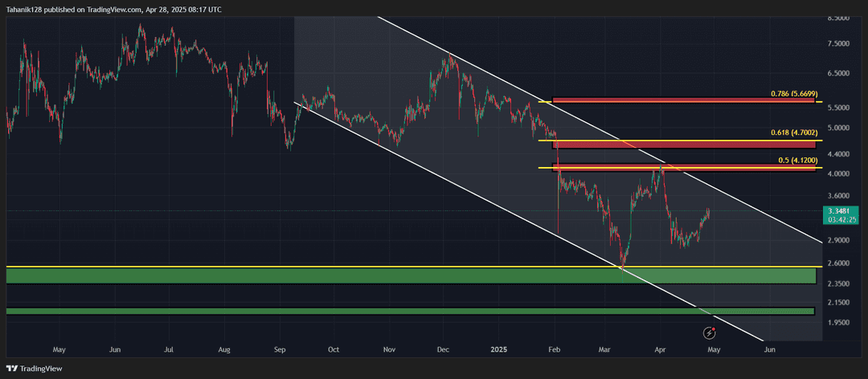Click the Sep label on the time axis
868x379 pixels.
point(280,349)
